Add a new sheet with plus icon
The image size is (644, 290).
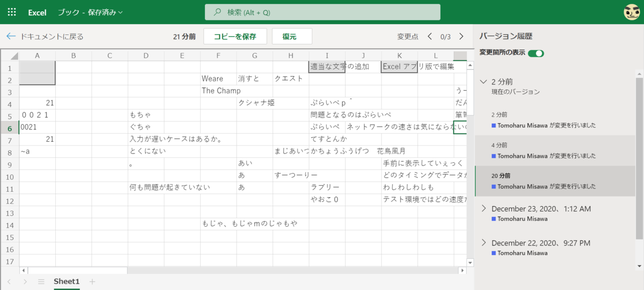tap(92, 281)
